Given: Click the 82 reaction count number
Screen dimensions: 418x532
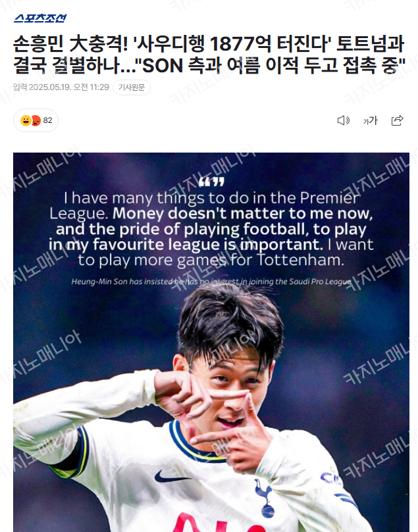Looking at the screenshot, I should (48, 120).
